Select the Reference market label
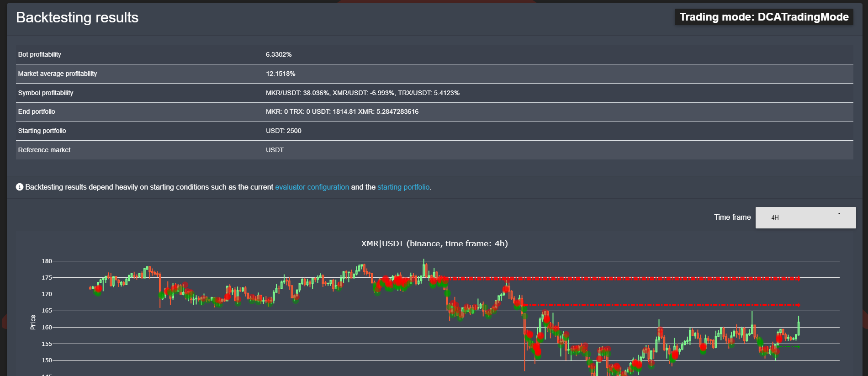The image size is (868, 376). point(44,150)
